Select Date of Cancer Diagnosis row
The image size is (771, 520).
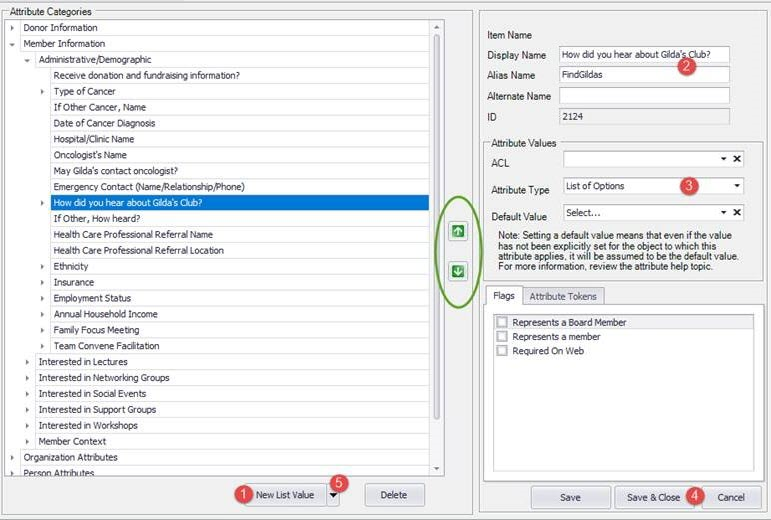(x=240, y=123)
